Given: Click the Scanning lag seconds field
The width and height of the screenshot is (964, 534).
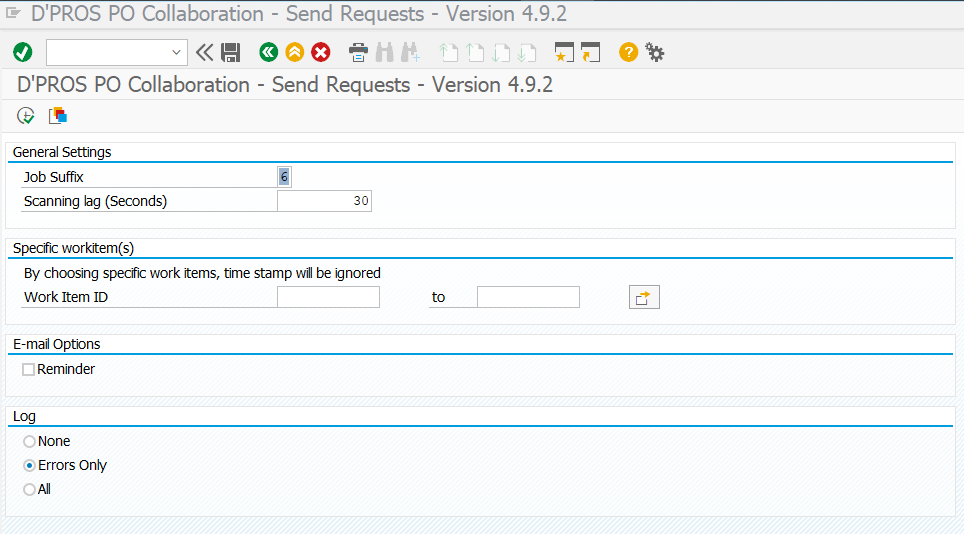Looking at the screenshot, I should coord(324,201).
